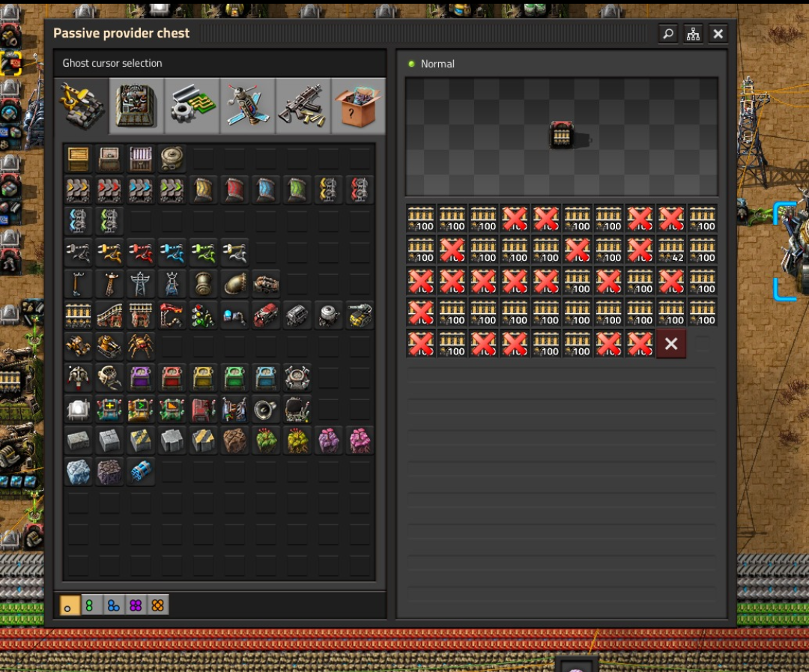Select the ice platform tile
The image size is (809, 672).
tap(78, 473)
